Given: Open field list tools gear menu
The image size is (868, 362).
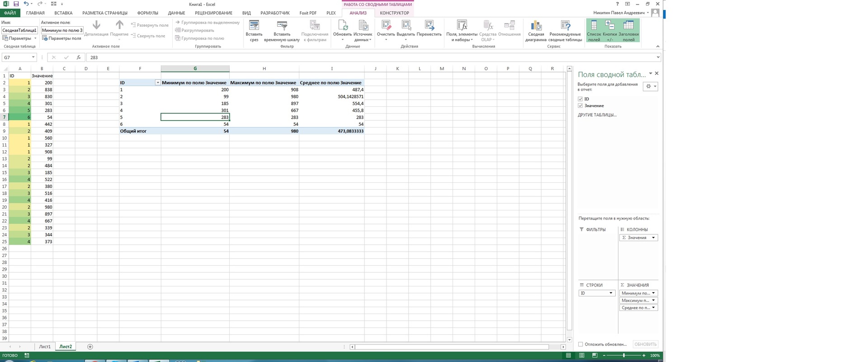Looking at the screenshot, I should click(x=650, y=86).
